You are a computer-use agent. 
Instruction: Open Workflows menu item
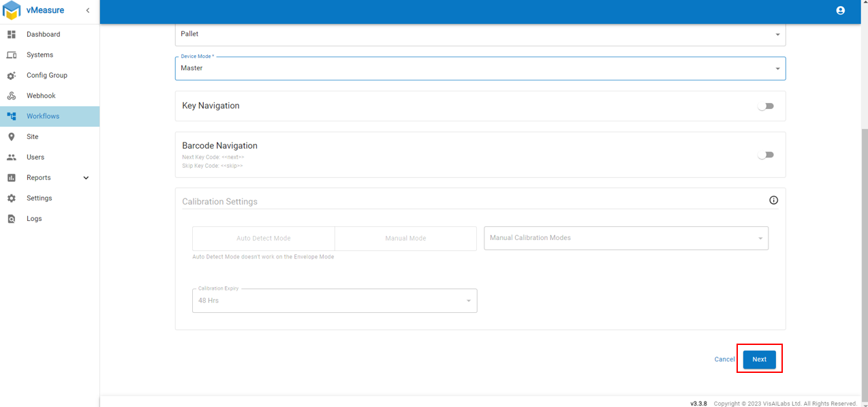[x=50, y=116]
